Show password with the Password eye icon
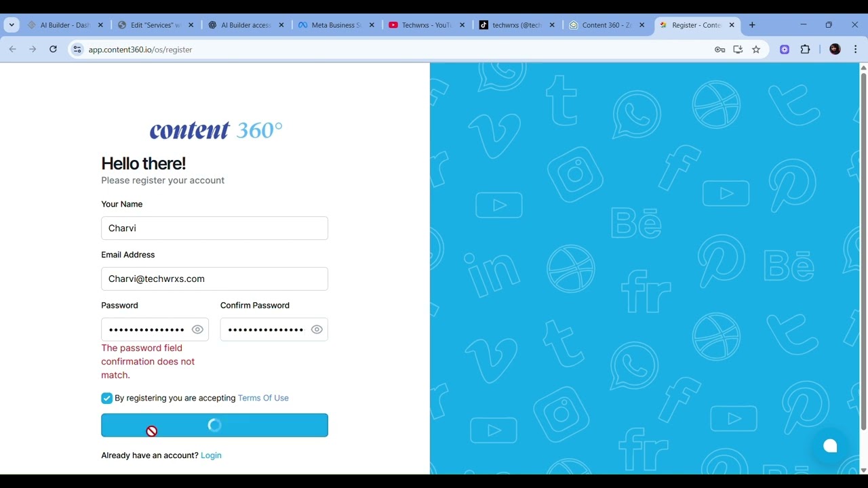Image resolution: width=868 pixels, height=488 pixels. coord(197,329)
